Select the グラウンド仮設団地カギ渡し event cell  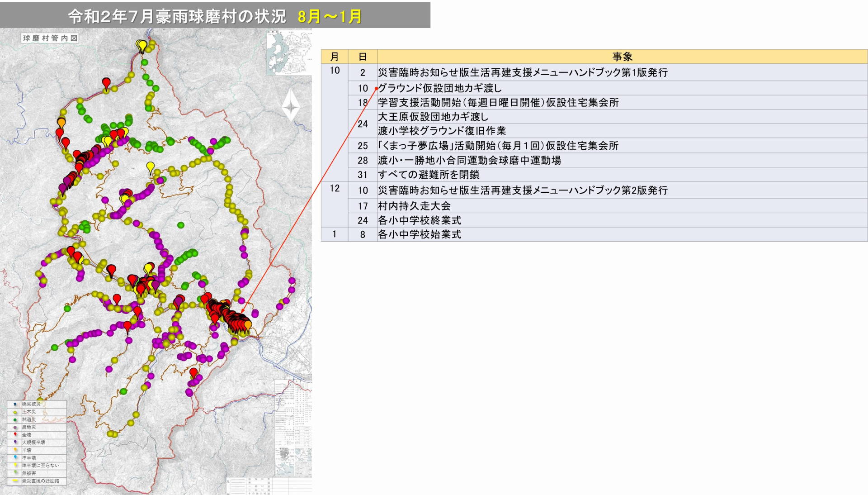pyautogui.click(x=623, y=88)
